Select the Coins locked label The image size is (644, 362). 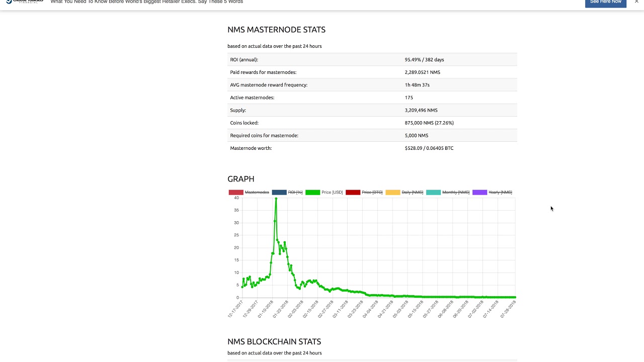(x=244, y=123)
